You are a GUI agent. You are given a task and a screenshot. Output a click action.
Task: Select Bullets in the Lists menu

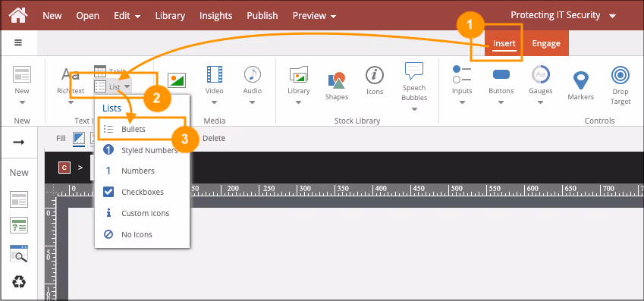142,129
